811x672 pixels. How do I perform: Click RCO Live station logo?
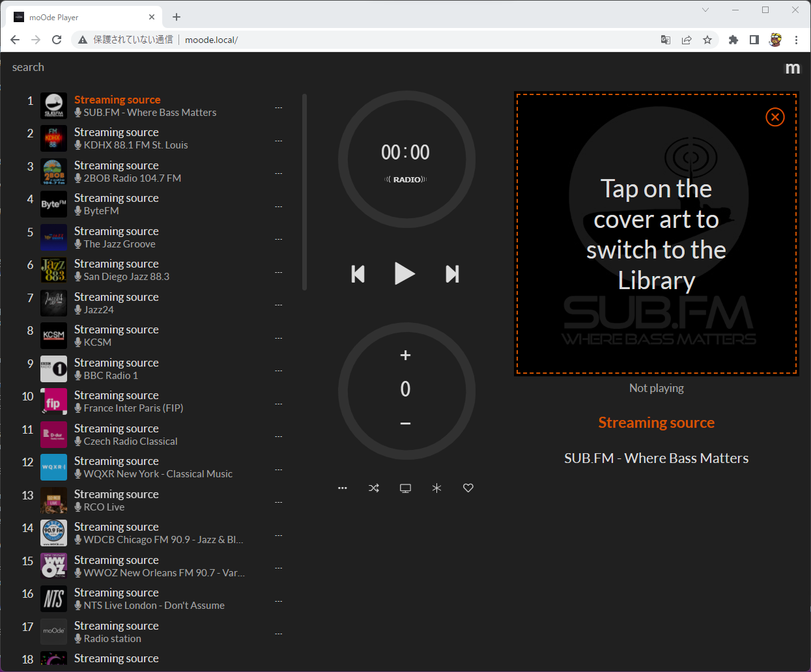(53, 500)
